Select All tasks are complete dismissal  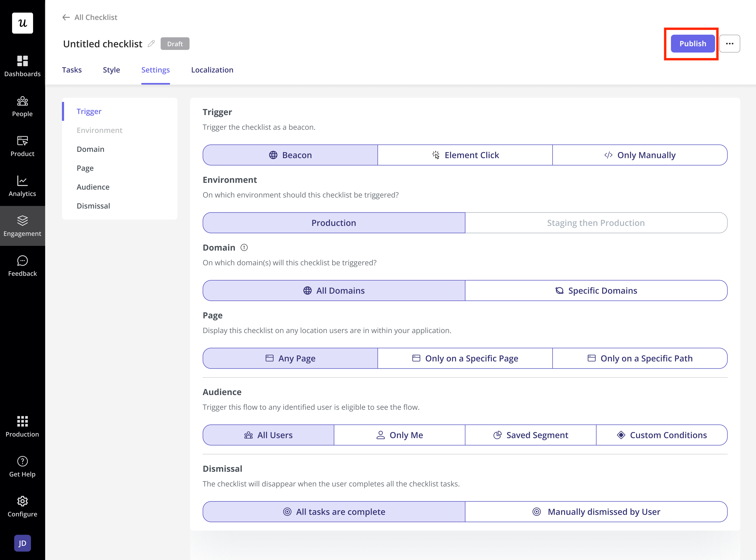point(334,512)
